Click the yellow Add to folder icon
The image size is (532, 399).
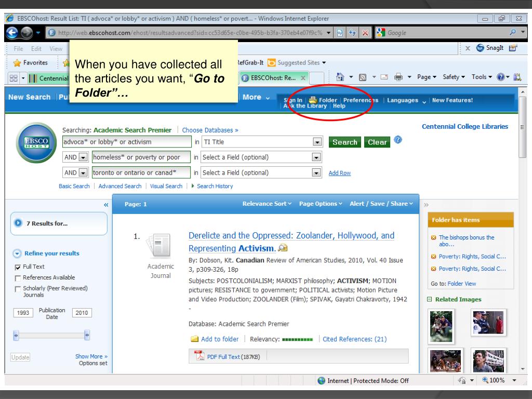tap(194, 339)
